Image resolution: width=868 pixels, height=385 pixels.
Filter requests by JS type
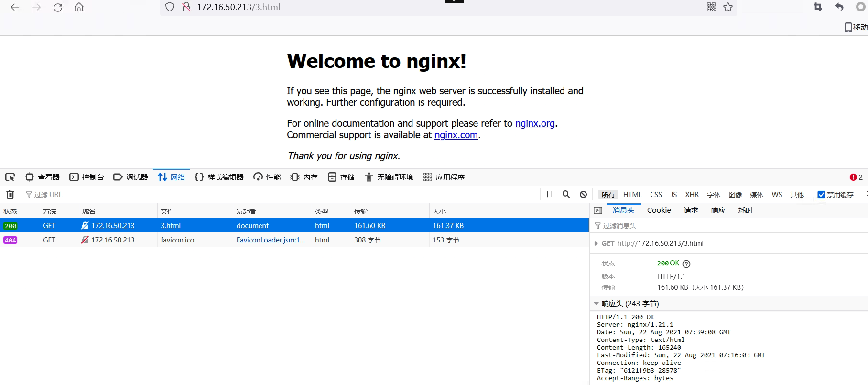point(673,195)
